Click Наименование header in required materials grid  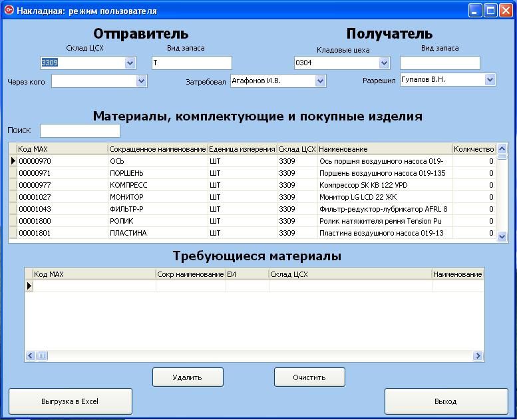click(x=458, y=274)
